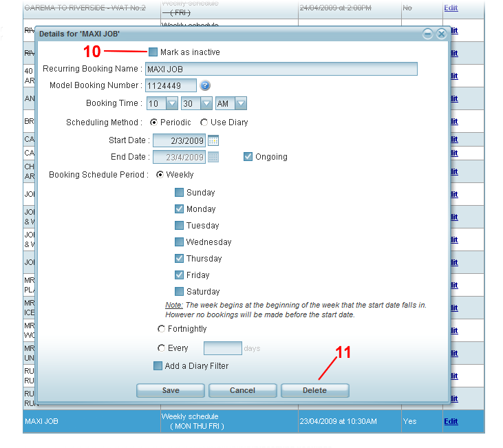503x448 pixels.
Task: Minimize the MAXI JOB details dialog
Action: (428, 34)
